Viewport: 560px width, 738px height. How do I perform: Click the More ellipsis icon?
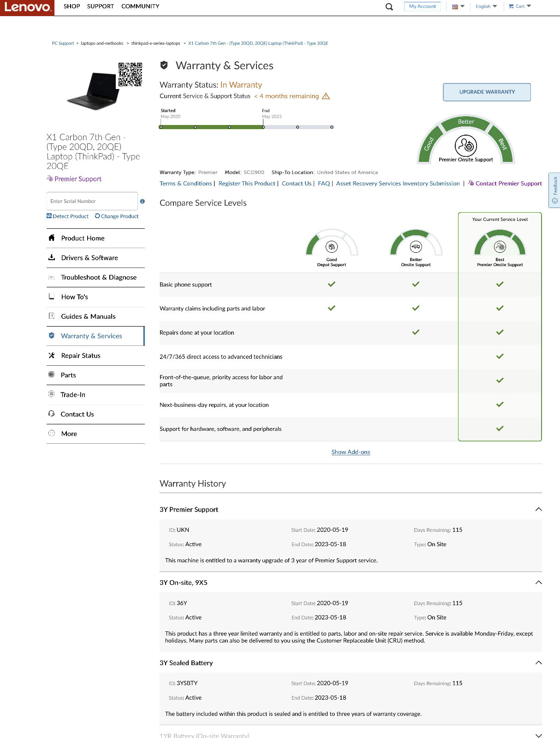click(52, 433)
